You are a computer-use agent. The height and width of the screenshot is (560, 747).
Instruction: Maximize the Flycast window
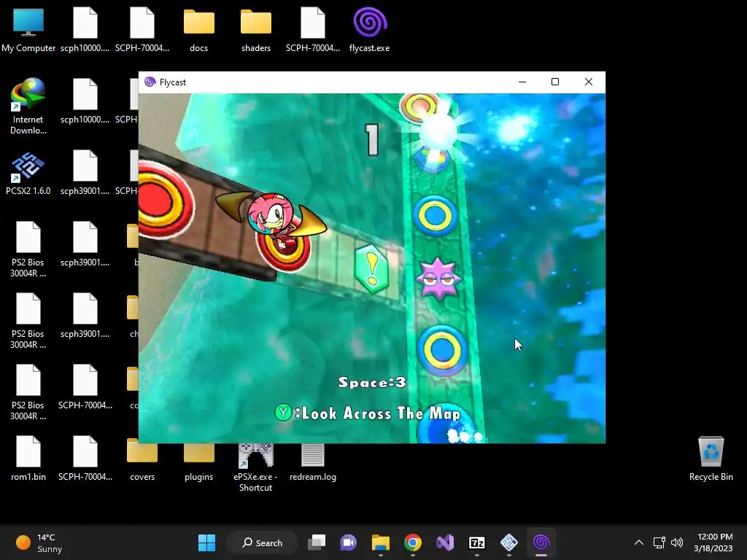[x=555, y=82]
